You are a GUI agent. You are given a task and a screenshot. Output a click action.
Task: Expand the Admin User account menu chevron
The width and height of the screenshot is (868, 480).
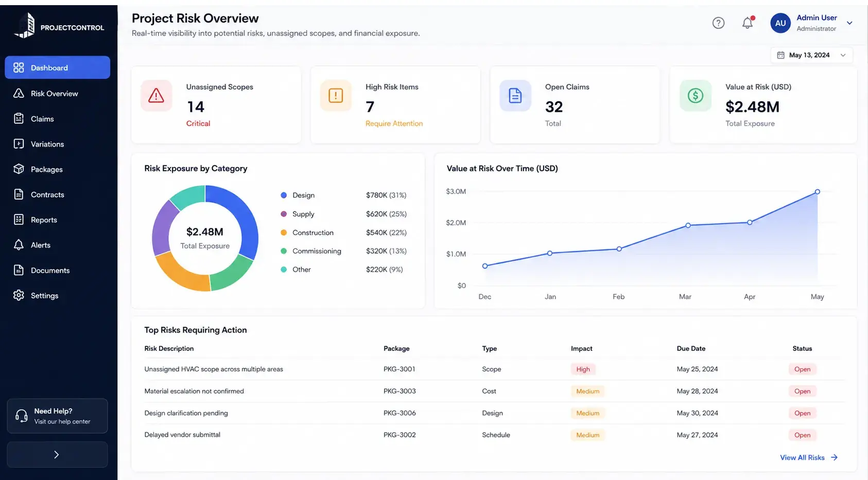[x=850, y=23]
